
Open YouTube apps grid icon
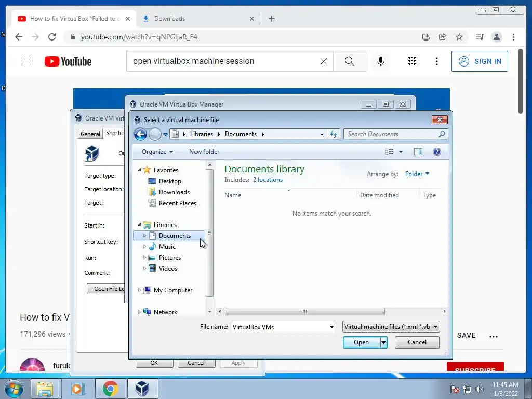click(x=411, y=61)
